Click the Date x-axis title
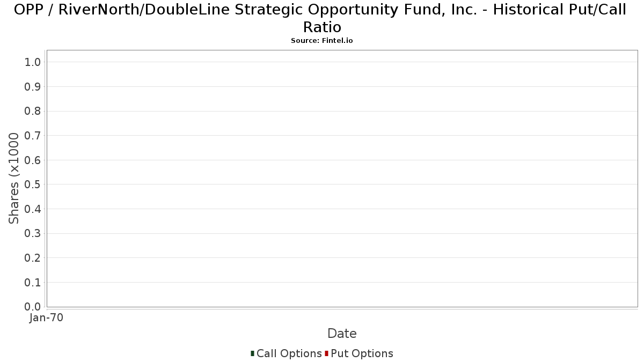 coord(342,334)
